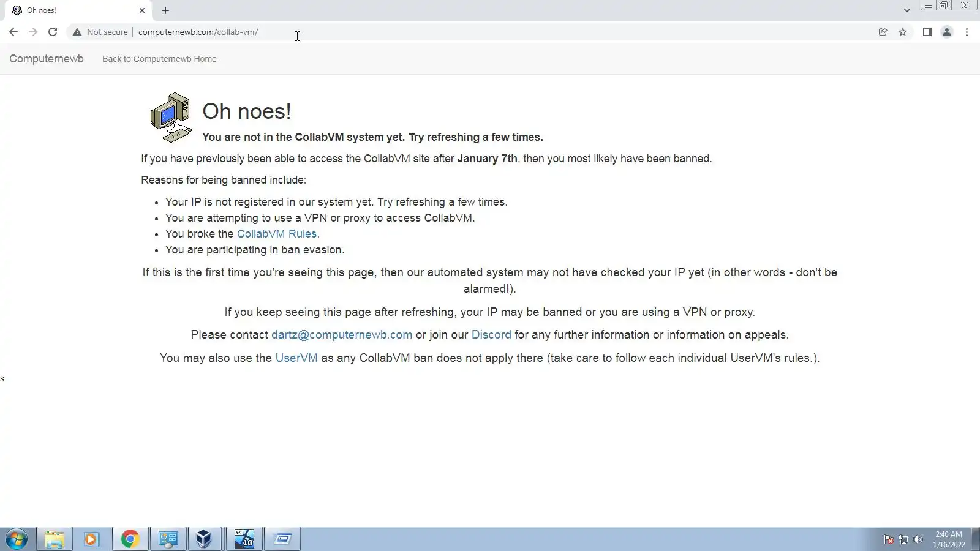The image size is (980, 551).
Task: Open the CollabVM Rules link
Action: pos(277,234)
